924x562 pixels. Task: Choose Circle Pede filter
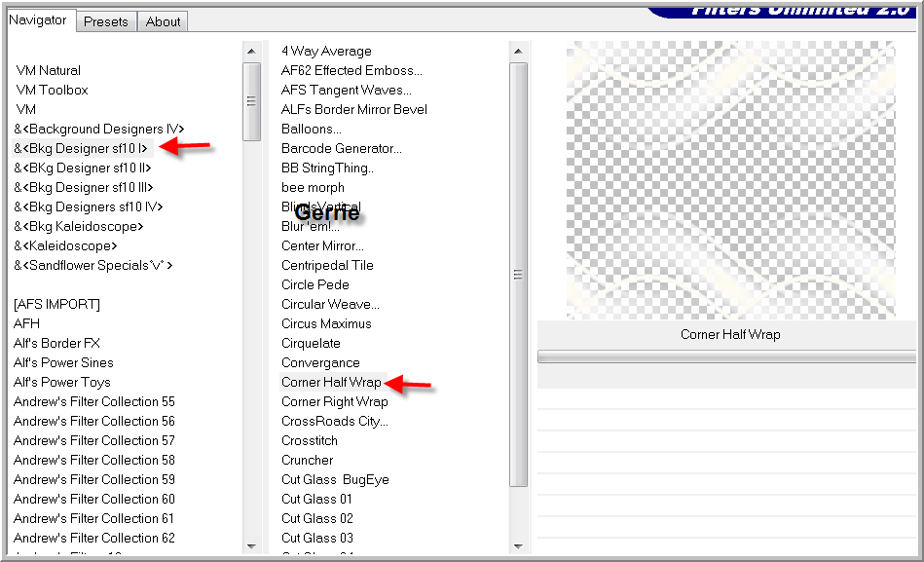pos(315,284)
